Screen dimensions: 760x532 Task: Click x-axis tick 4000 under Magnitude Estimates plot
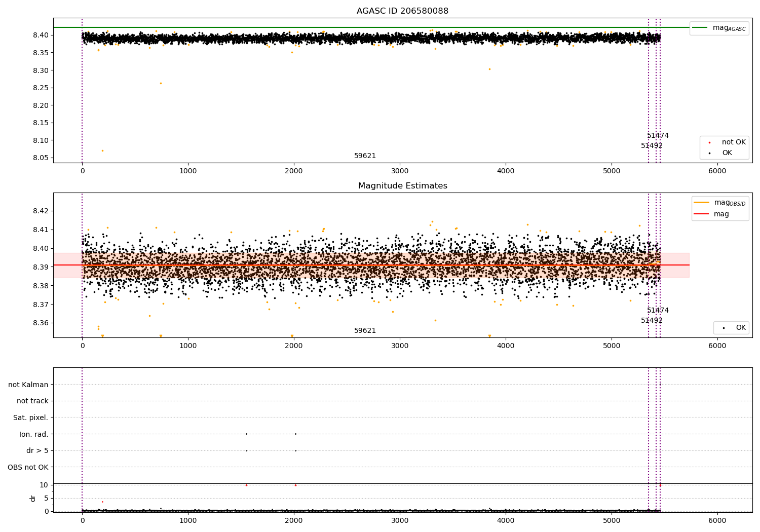pyautogui.click(x=506, y=346)
